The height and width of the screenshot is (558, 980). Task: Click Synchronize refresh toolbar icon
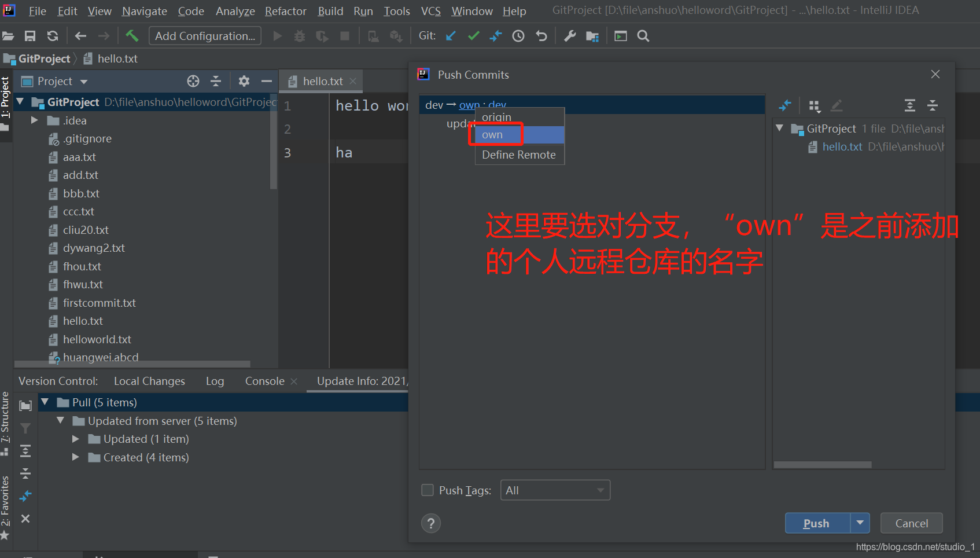tap(53, 36)
